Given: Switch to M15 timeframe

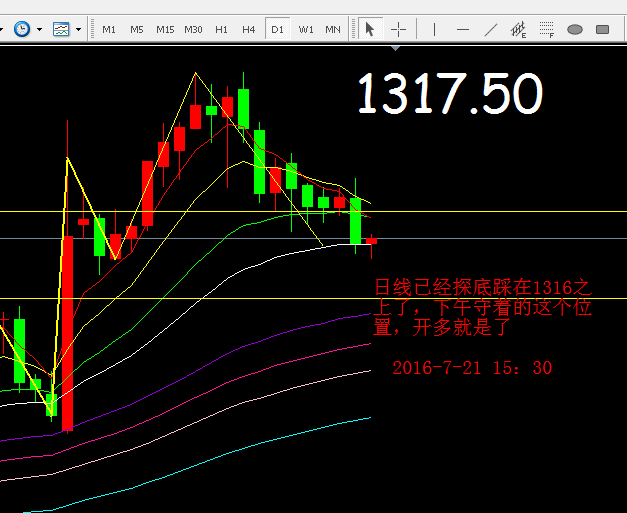Looking at the screenshot, I should tap(165, 30).
